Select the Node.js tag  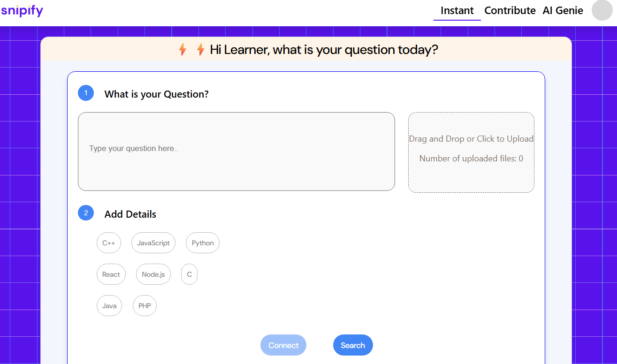153,274
